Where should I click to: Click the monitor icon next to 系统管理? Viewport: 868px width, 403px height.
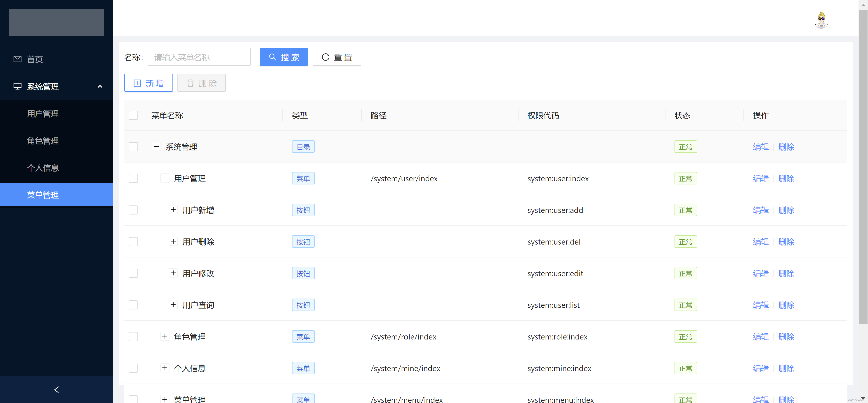click(18, 87)
